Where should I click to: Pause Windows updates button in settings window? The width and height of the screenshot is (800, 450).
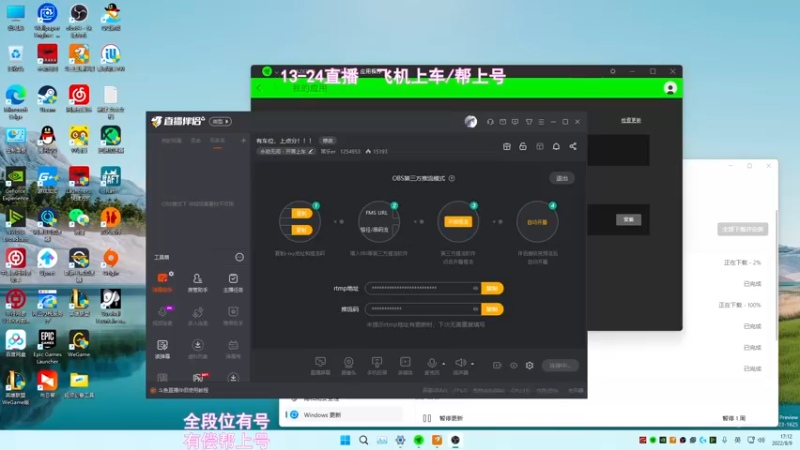pyautogui.click(x=443, y=418)
